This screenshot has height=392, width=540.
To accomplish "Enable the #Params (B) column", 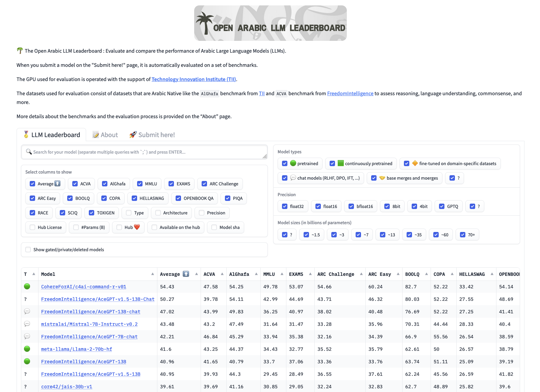I will (76, 227).
